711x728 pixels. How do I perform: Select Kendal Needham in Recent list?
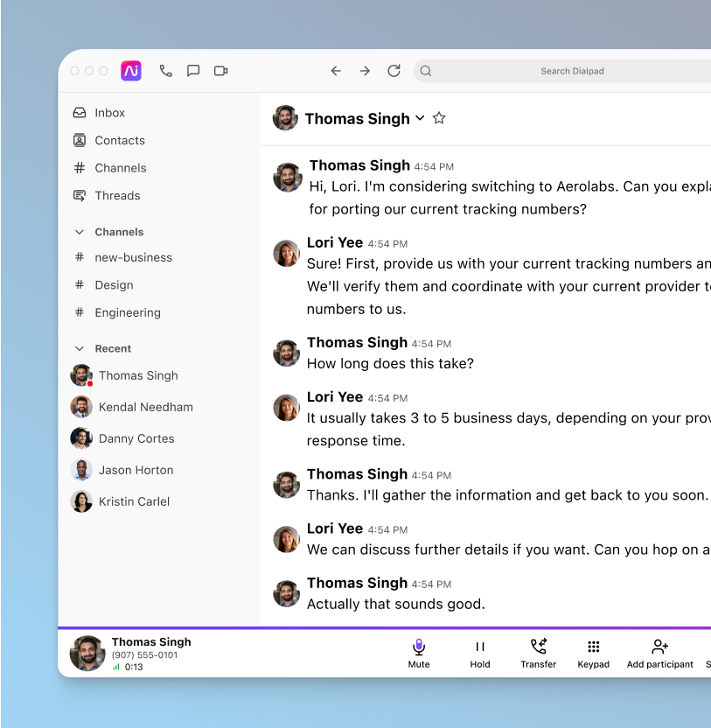tap(146, 407)
